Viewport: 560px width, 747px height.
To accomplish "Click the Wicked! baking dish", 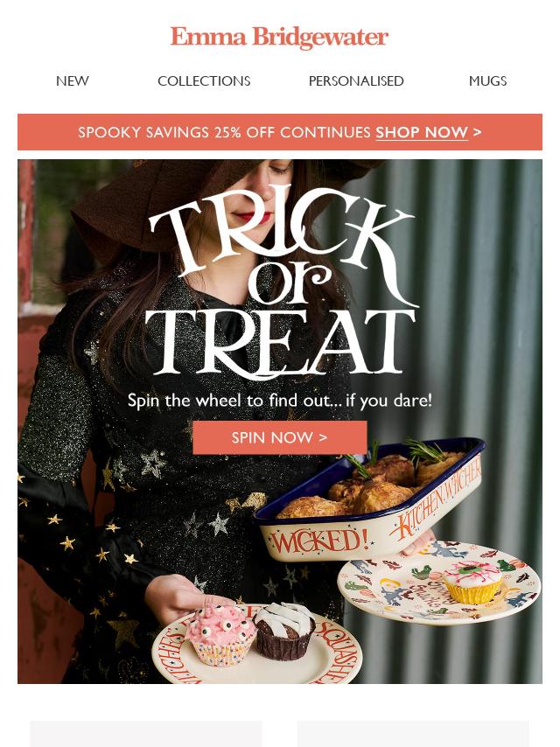I will tap(369, 500).
